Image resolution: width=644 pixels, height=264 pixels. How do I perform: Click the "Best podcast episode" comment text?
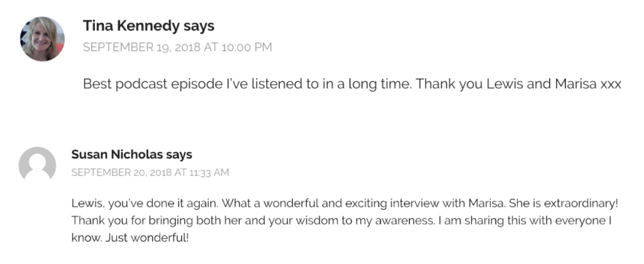352,84
